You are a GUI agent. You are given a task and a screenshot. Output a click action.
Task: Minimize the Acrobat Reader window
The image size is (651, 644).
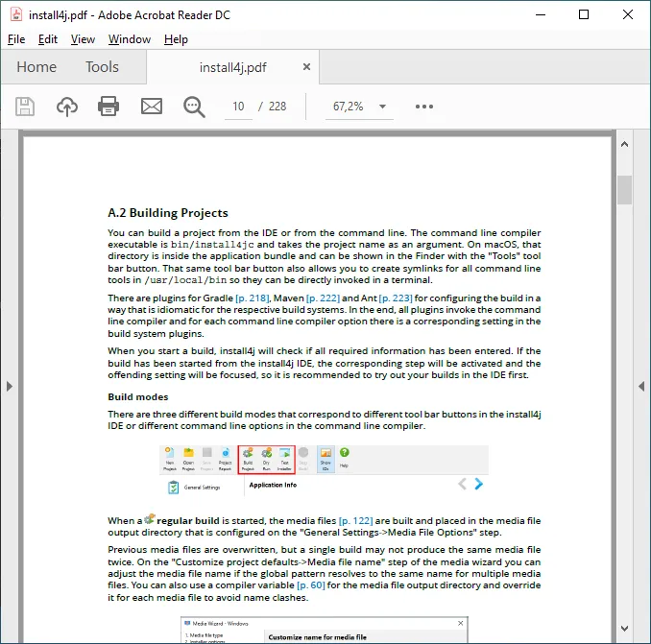point(541,14)
